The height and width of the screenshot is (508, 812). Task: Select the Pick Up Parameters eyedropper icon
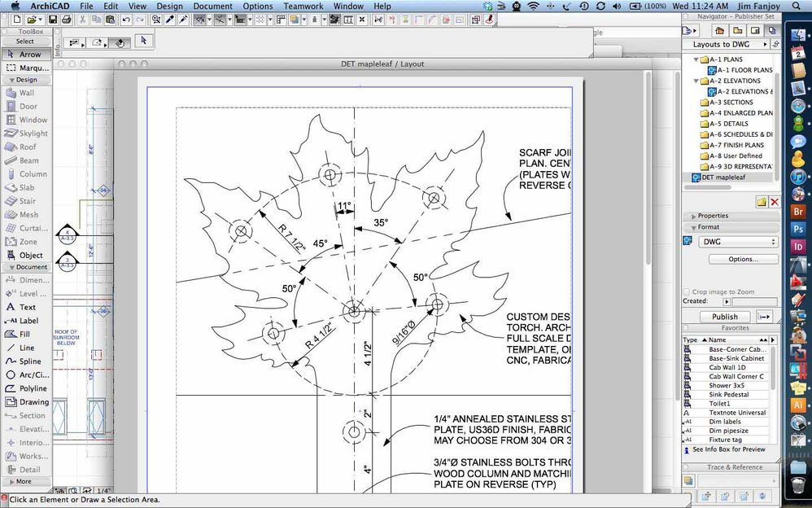click(x=169, y=20)
